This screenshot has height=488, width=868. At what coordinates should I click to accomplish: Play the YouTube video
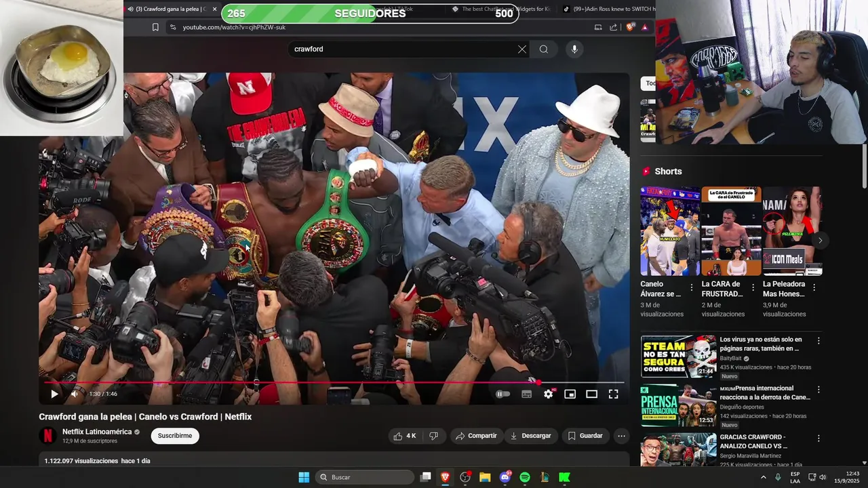coord(54,394)
